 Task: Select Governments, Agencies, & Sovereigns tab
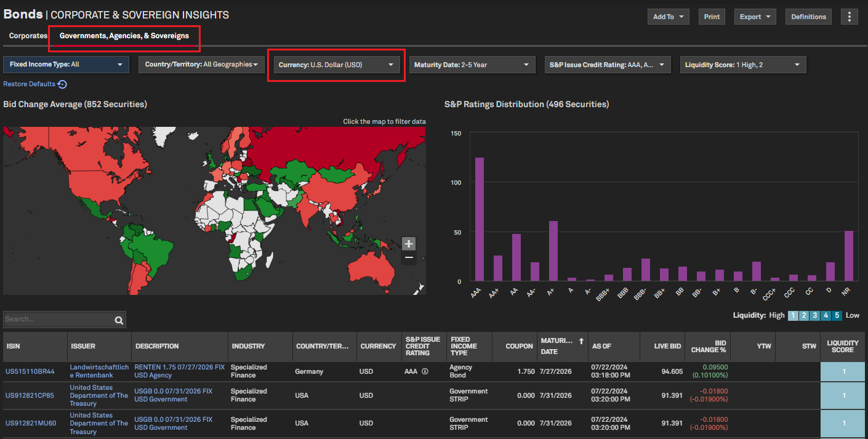[124, 36]
